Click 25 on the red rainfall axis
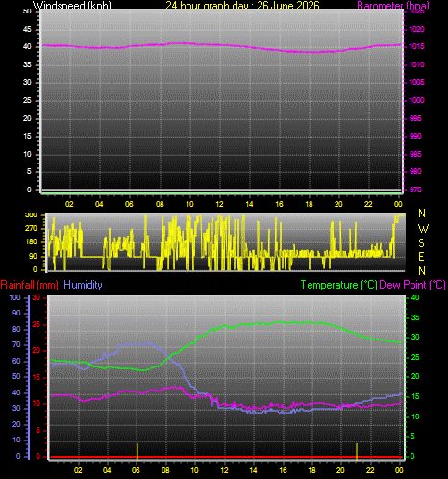The height and width of the screenshot is (479, 448). (x=37, y=324)
